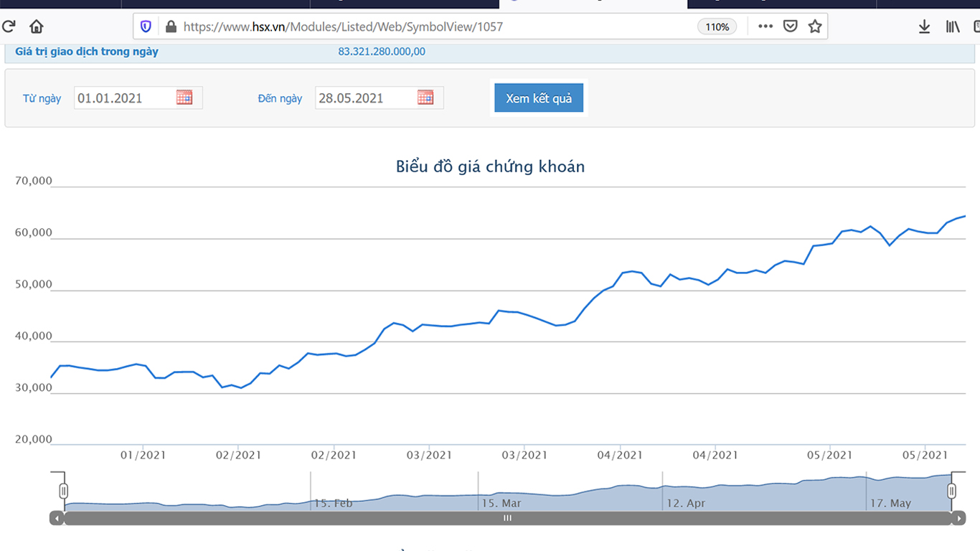Click the Đến ngày date field
This screenshot has width=980, height=551.
pos(364,98)
